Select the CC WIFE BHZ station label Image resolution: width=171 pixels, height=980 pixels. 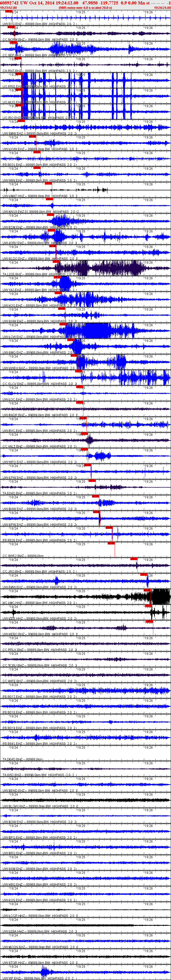click(x=40, y=681)
